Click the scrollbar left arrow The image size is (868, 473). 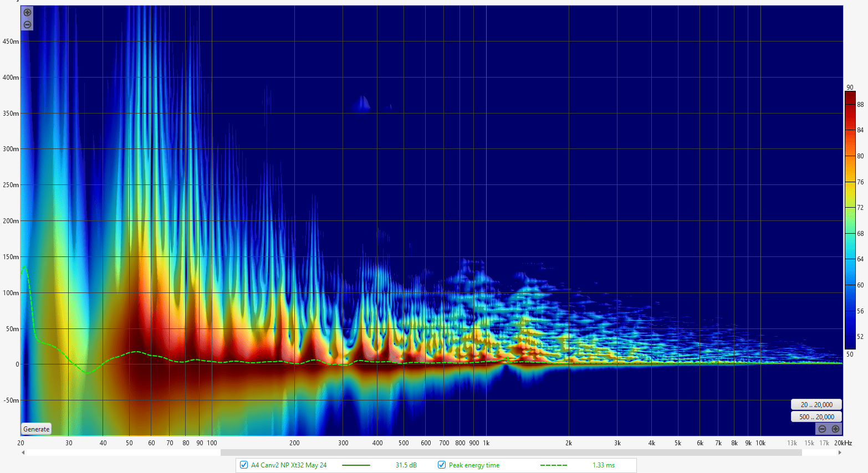coord(23,453)
